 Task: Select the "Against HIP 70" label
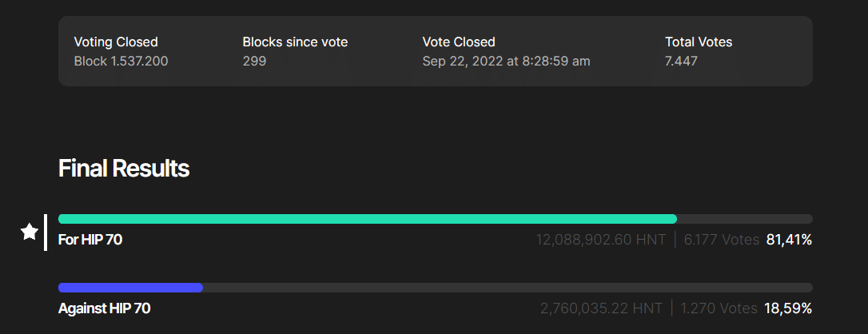coord(105,308)
